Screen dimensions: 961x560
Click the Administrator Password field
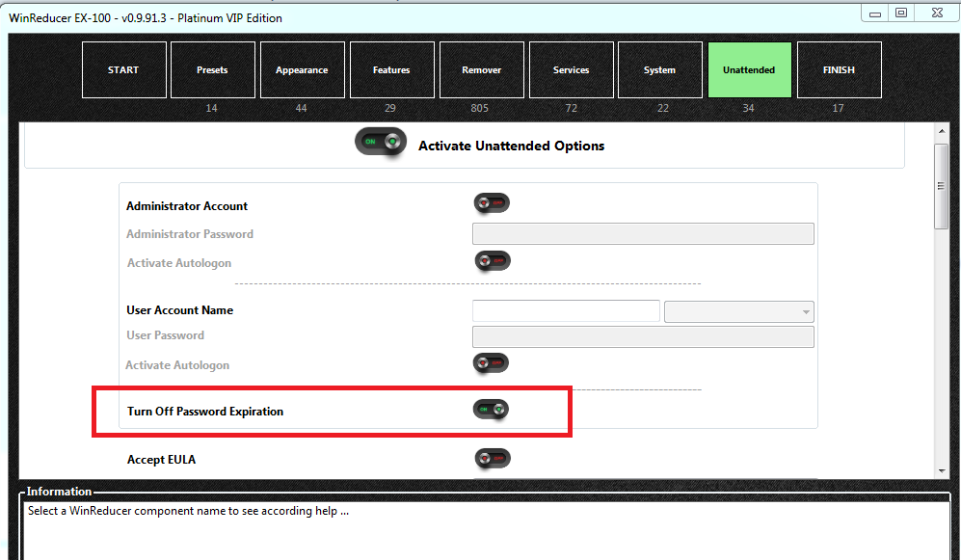643,233
